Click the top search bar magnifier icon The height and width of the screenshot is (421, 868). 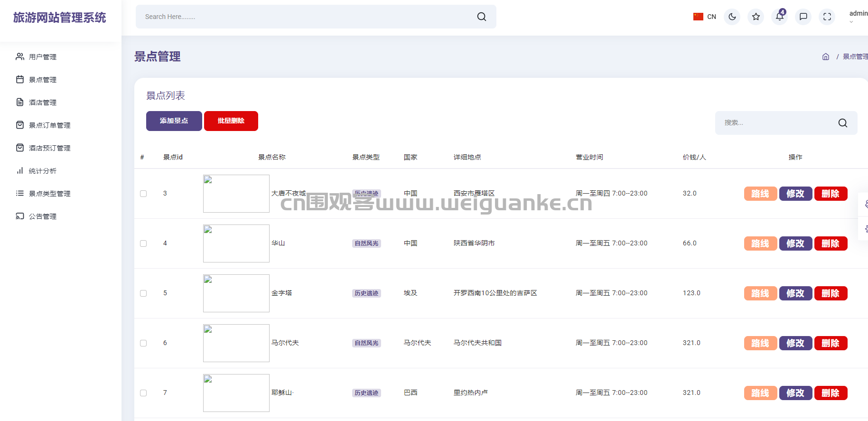[481, 17]
